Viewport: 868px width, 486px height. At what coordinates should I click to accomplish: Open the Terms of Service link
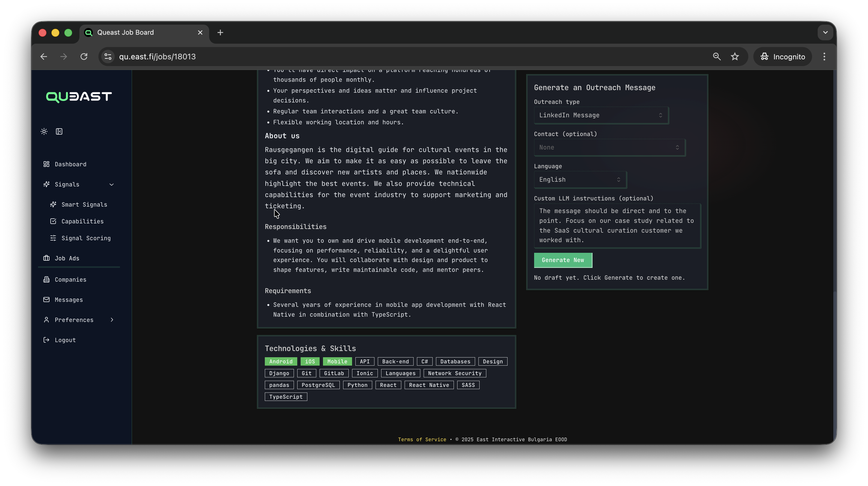click(422, 440)
